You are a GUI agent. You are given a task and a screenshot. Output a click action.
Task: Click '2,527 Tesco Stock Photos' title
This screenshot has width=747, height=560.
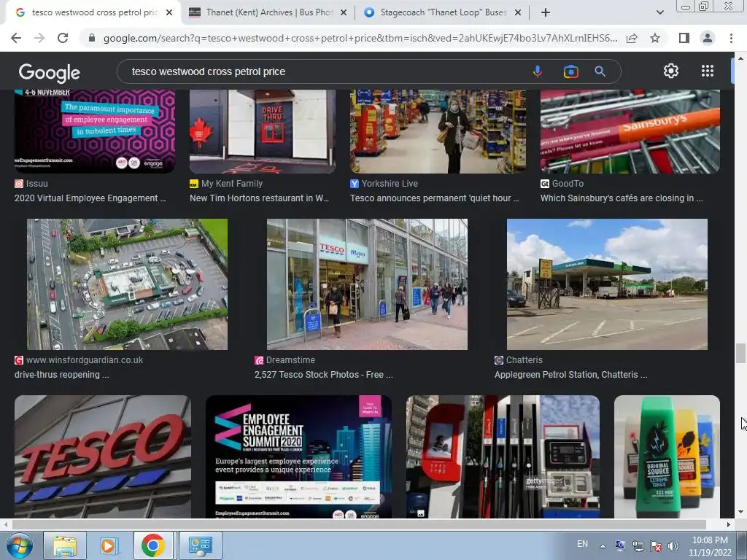point(323,375)
